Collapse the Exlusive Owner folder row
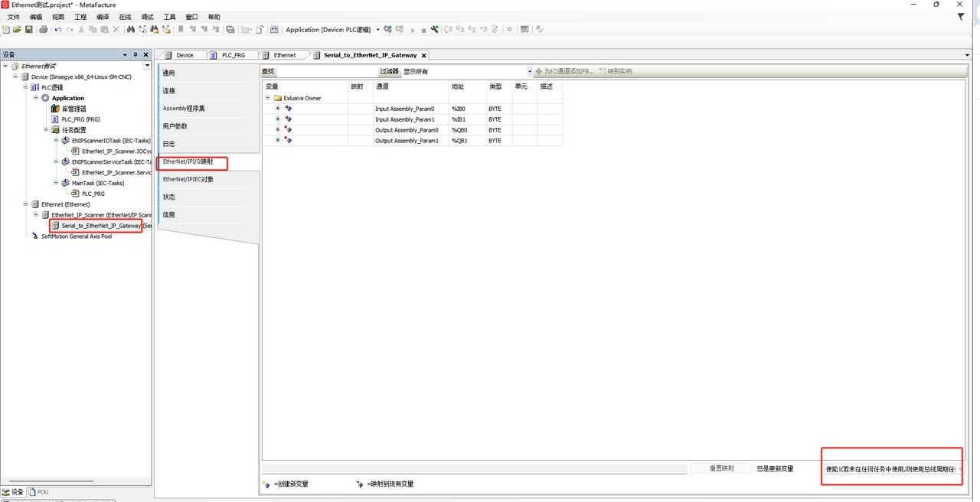The width and height of the screenshot is (980, 502). tap(268, 98)
